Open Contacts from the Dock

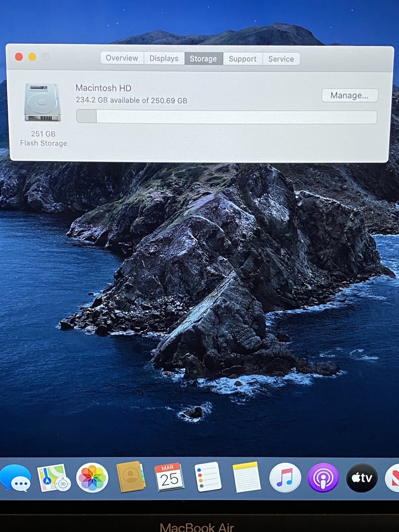131,476
